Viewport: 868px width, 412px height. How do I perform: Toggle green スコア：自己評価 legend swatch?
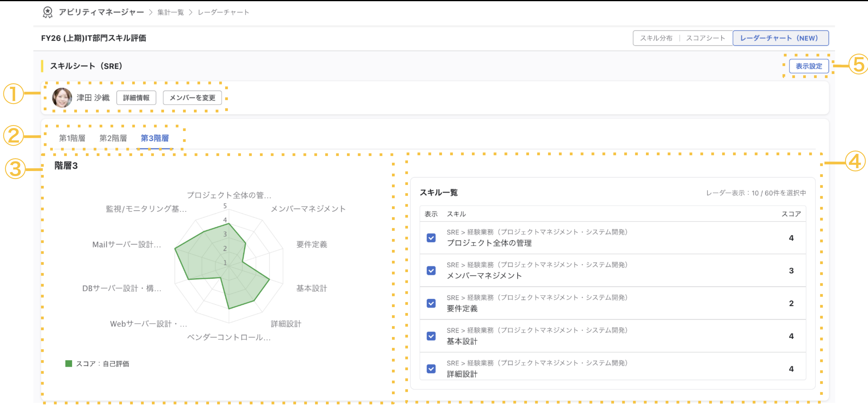[x=68, y=363]
